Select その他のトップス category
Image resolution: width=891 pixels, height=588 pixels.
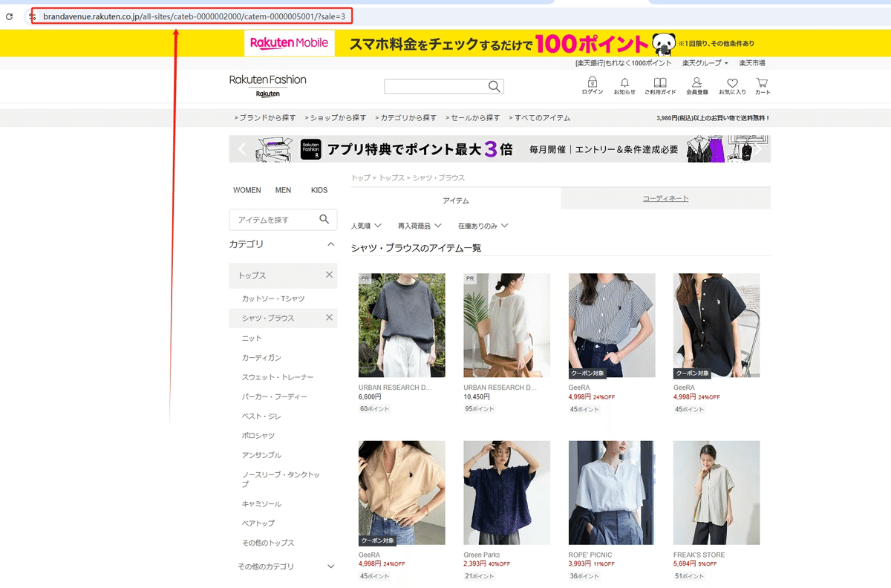[268, 543]
